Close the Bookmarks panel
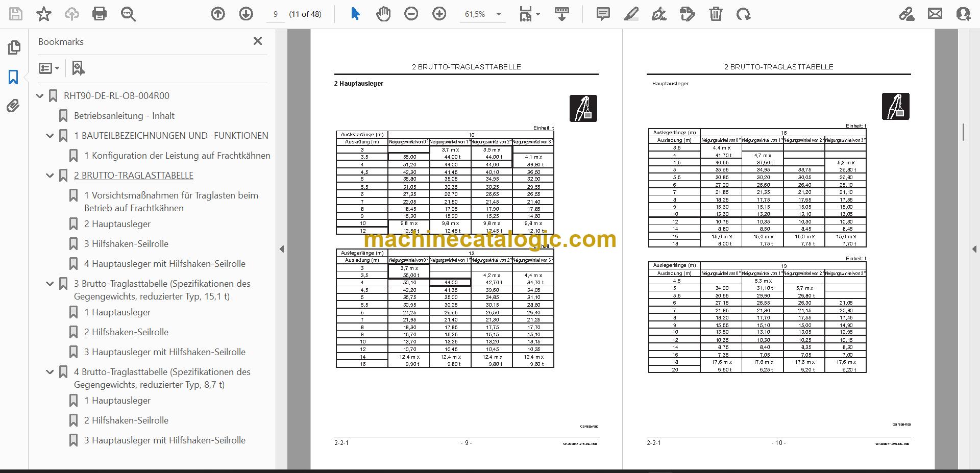This screenshot has height=473, width=980. point(258,41)
